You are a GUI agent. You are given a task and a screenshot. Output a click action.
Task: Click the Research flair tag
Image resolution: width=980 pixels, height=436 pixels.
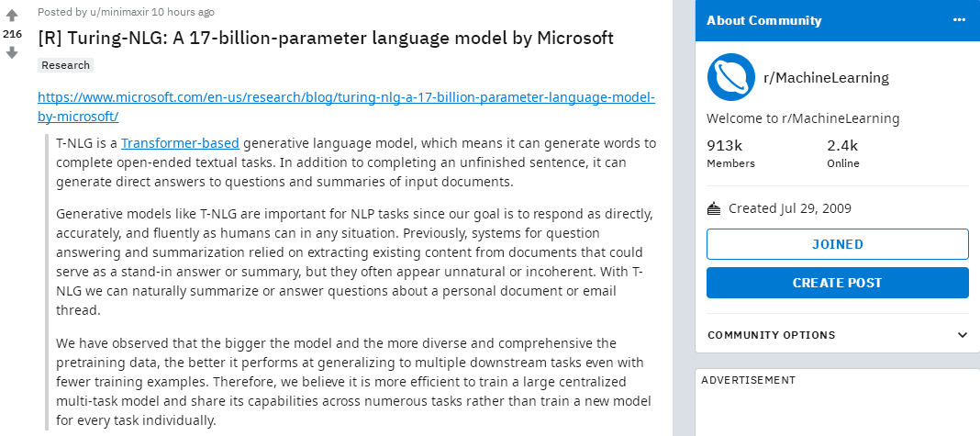tap(65, 65)
